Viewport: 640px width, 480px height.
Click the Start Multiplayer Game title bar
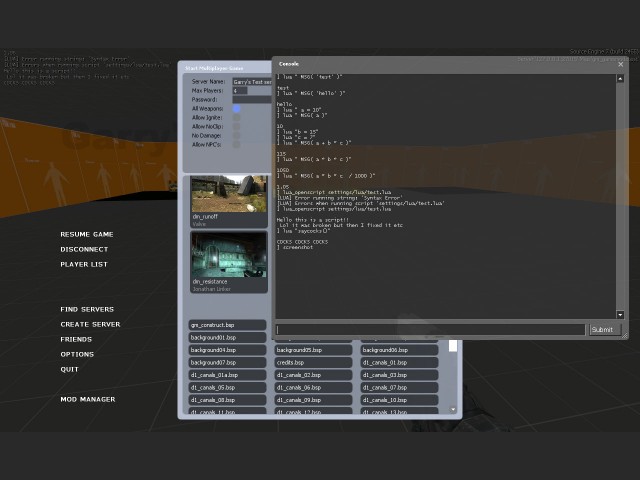(x=225, y=68)
